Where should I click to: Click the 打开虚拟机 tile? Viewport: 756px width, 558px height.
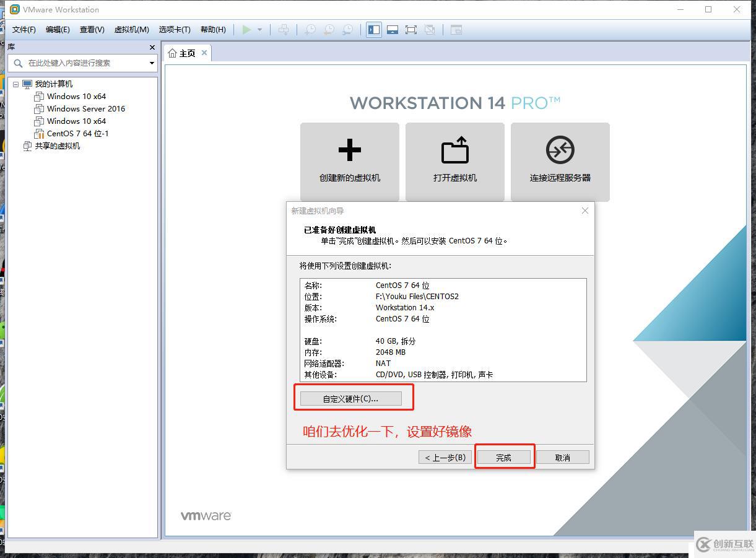[455, 162]
